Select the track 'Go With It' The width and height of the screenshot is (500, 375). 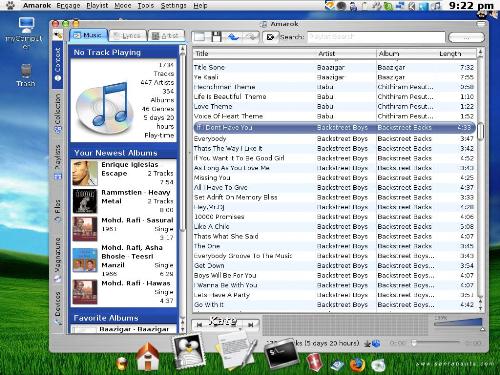tap(334, 305)
